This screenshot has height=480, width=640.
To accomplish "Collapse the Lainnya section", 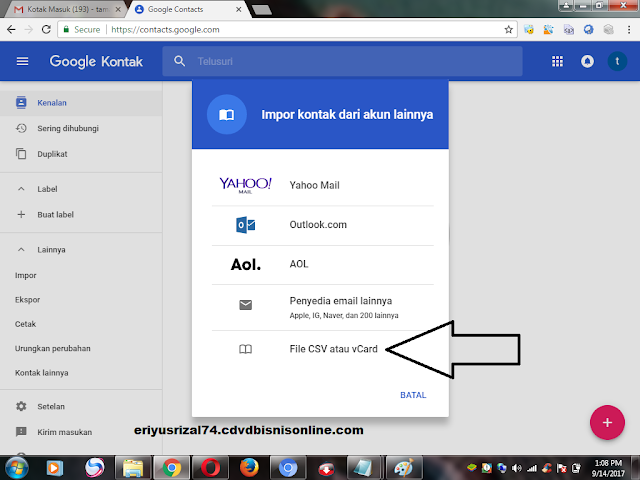I will [21, 249].
